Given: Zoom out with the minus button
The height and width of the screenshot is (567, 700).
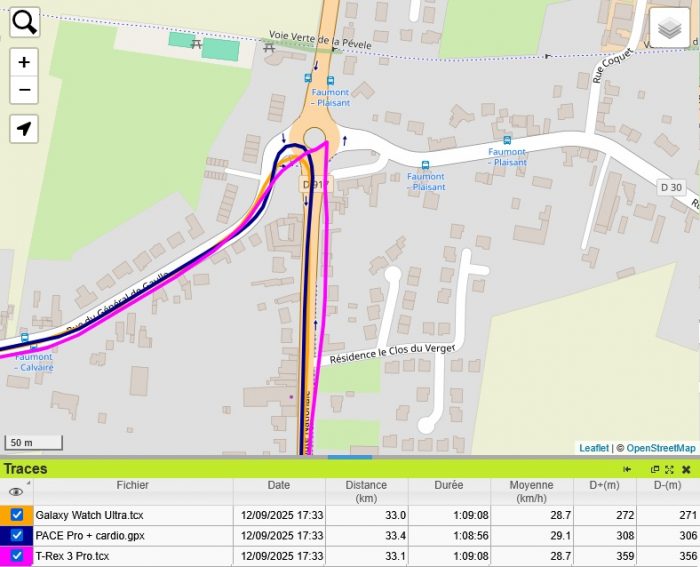Looking at the screenshot, I should pyautogui.click(x=24, y=90).
